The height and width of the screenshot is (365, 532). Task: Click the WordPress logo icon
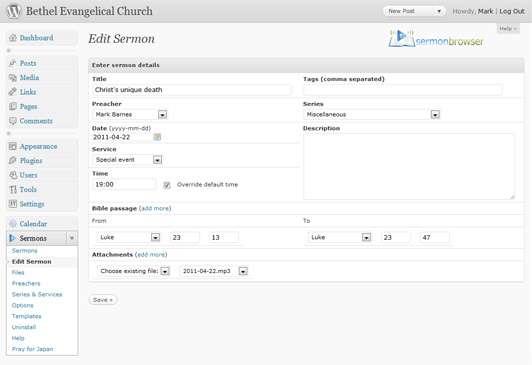14,11
